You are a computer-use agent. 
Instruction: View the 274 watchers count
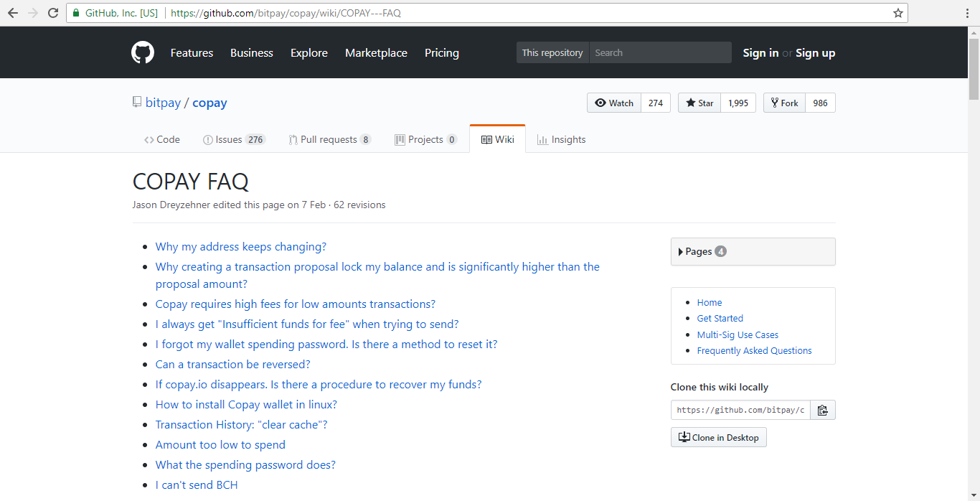(656, 103)
